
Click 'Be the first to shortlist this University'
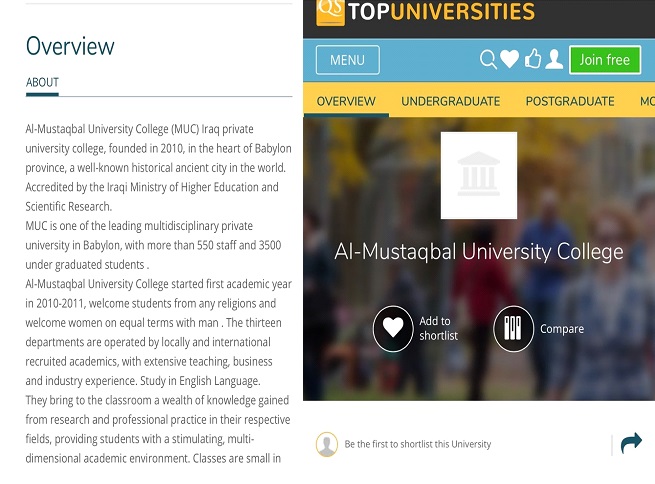[x=418, y=444]
